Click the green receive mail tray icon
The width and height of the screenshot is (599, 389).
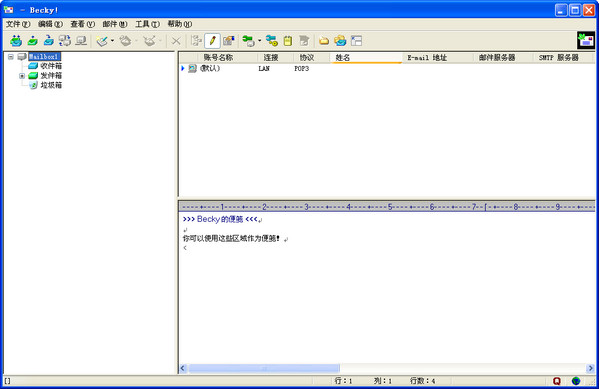32,41
